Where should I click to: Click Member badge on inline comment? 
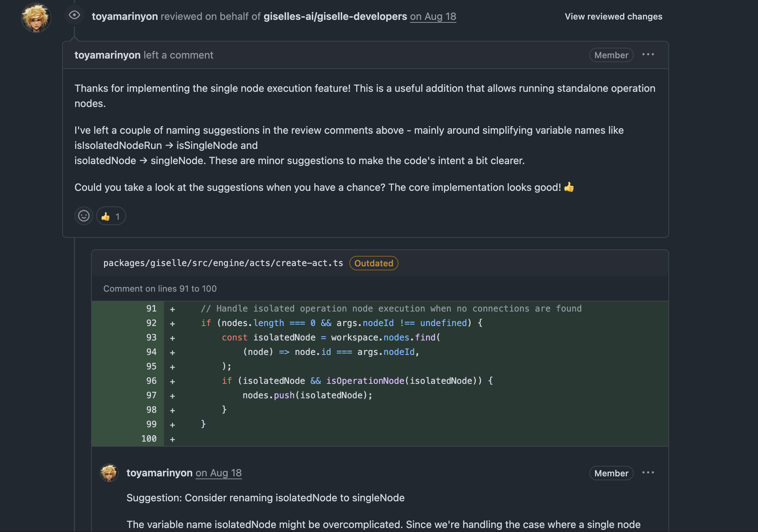click(x=611, y=473)
